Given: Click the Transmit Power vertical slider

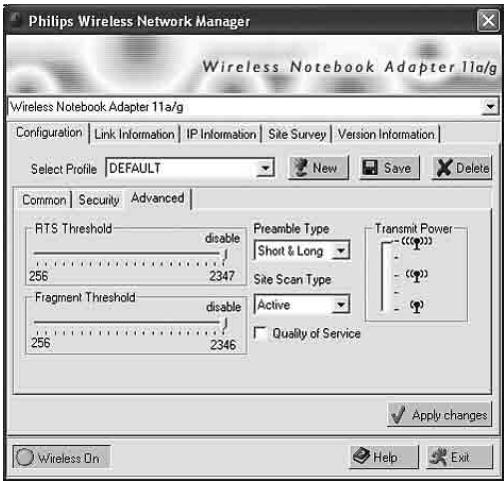Looking at the screenshot, I should coord(386,276).
